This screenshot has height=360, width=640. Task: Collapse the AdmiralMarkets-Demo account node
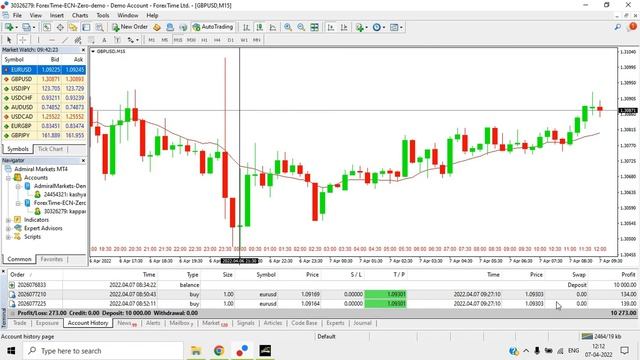(x=18, y=187)
